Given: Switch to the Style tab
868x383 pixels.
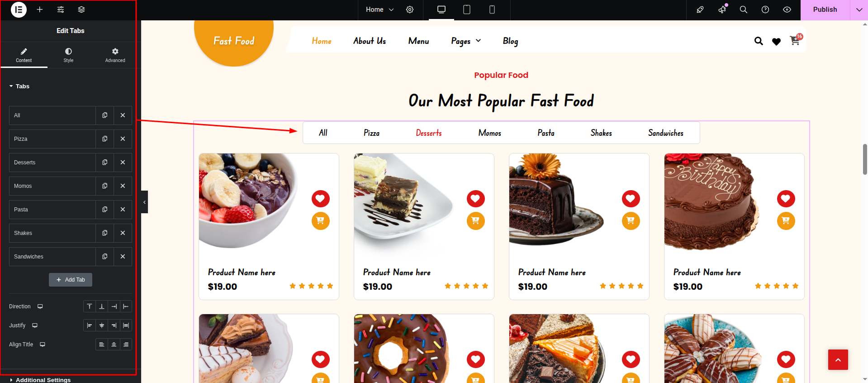Looking at the screenshot, I should click(x=68, y=55).
